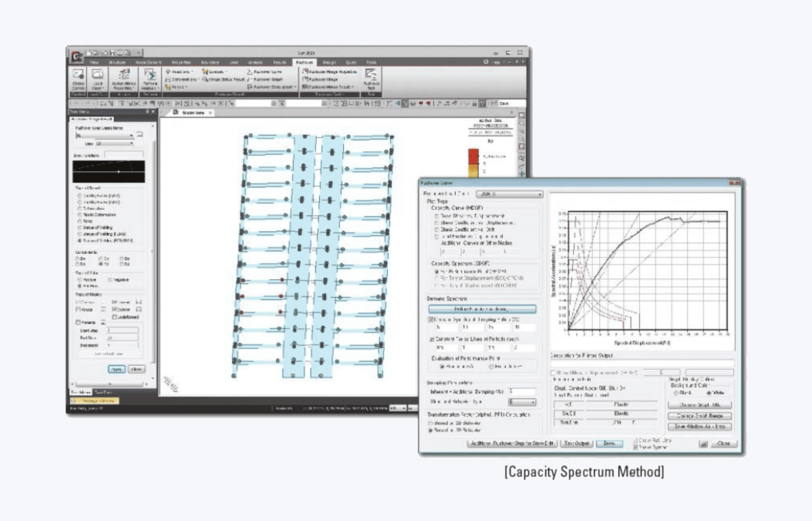Open Hinge Status Result in ribbon
The height and width of the screenshot is (521, 812).
(224, 79)
